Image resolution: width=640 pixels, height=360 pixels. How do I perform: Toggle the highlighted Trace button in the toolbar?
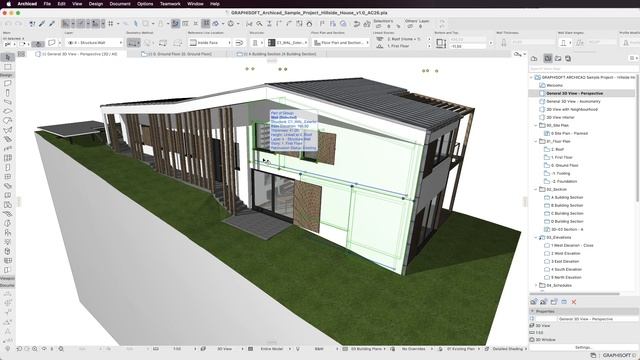175,24
